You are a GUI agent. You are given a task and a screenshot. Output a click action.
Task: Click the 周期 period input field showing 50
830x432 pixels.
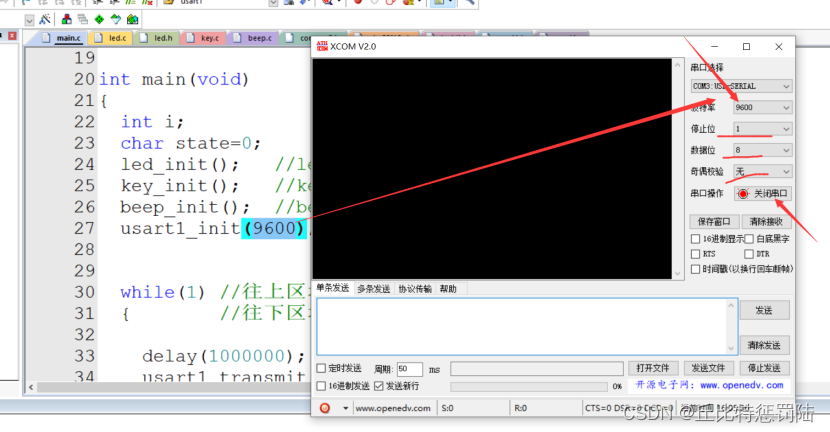409,368
